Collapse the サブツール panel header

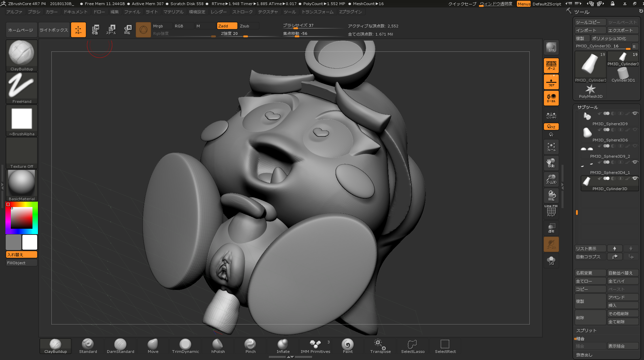pyautogui.click(x=588, y=107)
